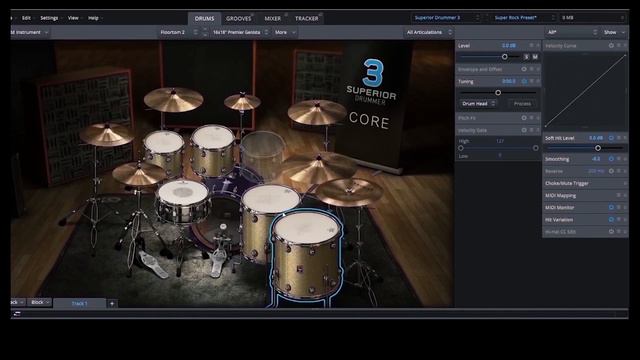Image resolution: width=640 pixels, height=360 pixels.
Task: Click the song track menu icon in bottom bar
Action: [17, 313]
